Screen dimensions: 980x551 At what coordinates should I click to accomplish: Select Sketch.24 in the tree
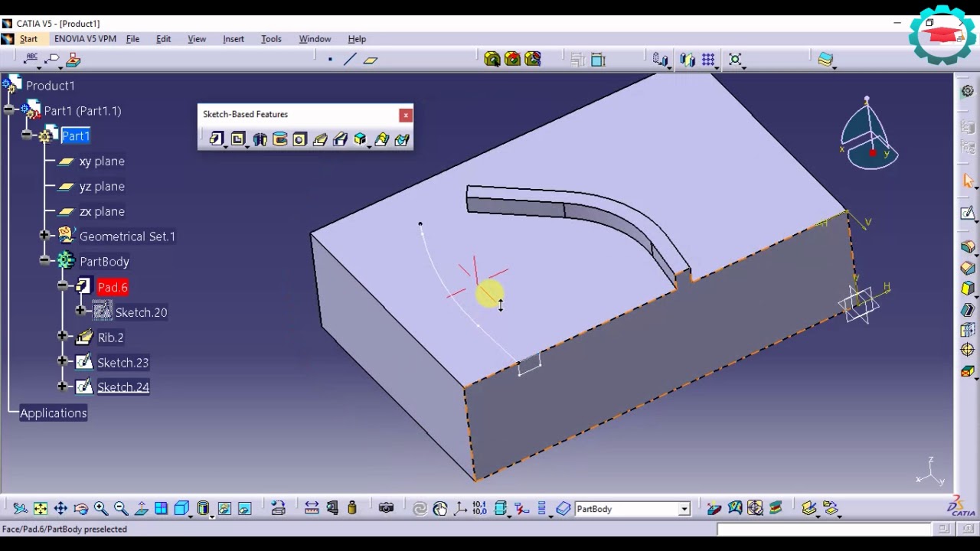point(122,387)
